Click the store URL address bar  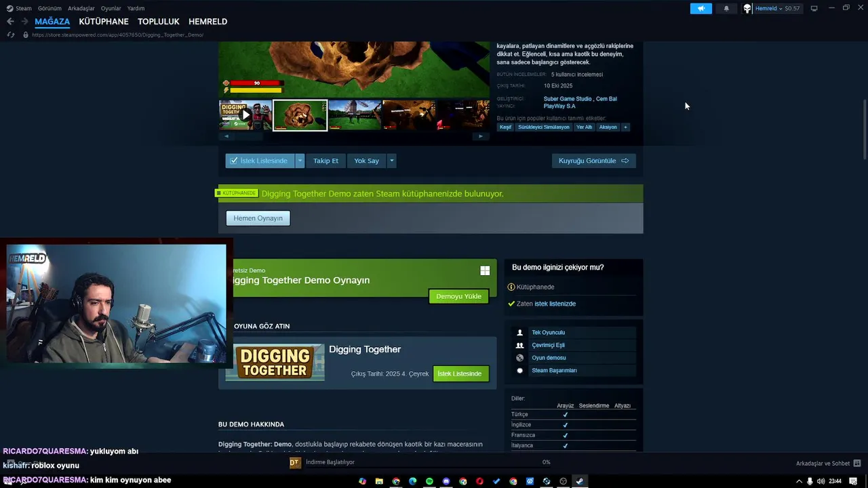(x=118, y=35)
